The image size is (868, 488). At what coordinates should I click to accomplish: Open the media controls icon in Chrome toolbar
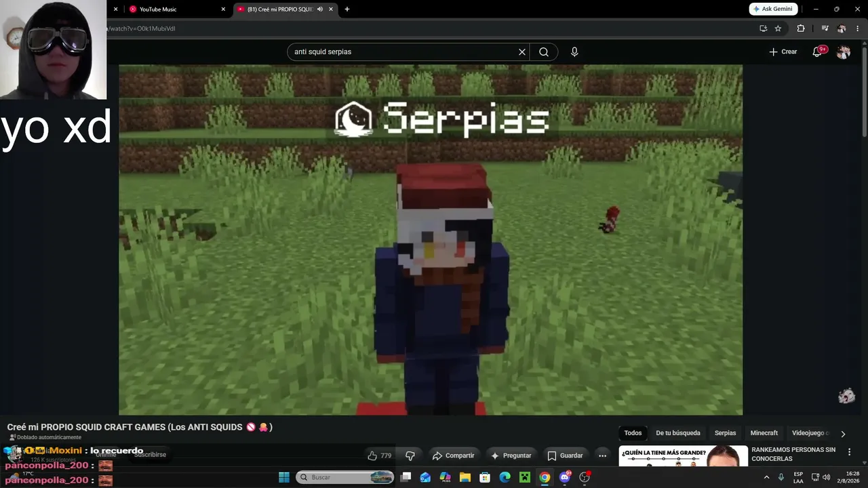[x=825, y=28]
